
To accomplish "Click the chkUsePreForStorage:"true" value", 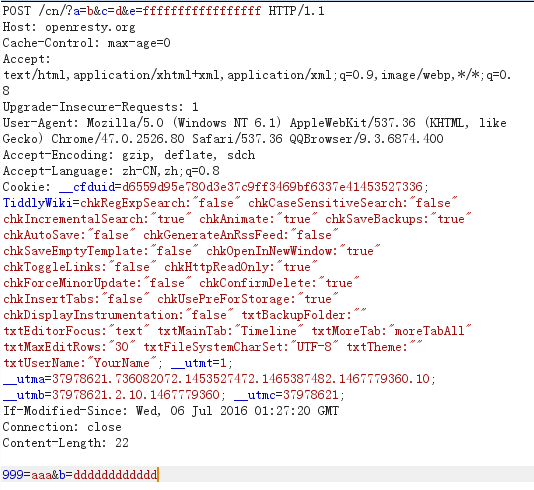I will click(248, 299).
